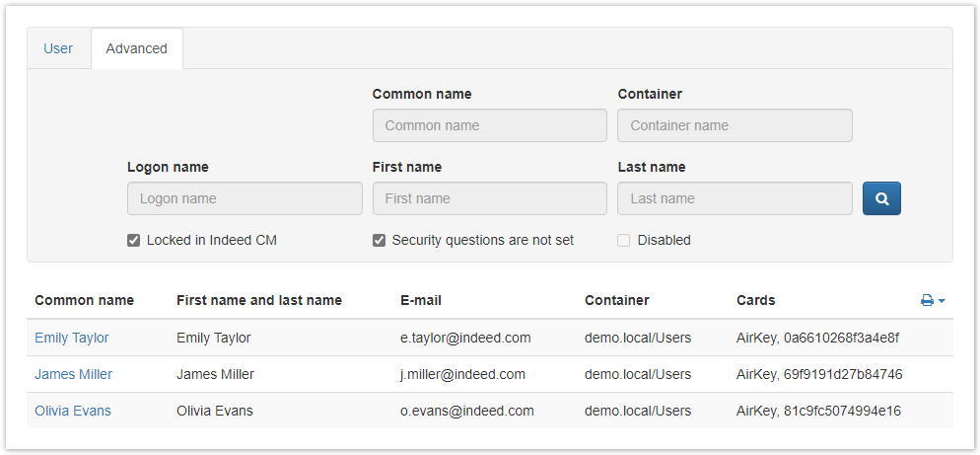Viewport: 980px width, 455px height.
Task: Select the Advanced tab
Action: click(x=137, y=48)
